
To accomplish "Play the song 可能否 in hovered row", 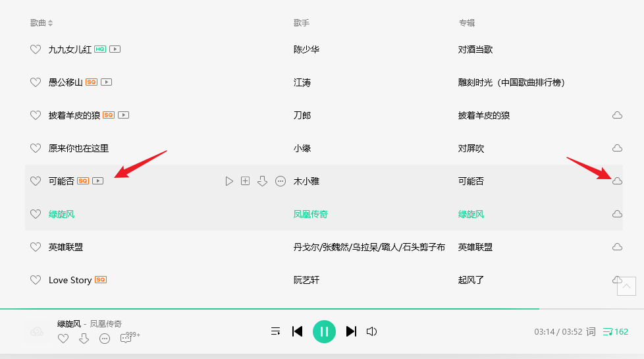I will tap(229, 181).
